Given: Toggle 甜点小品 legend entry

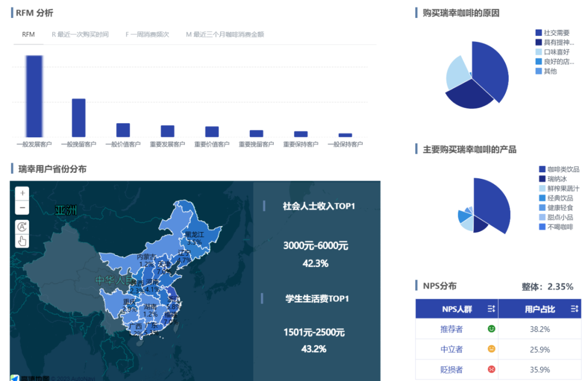Looking at the screenshot, I should pos(556,217).
